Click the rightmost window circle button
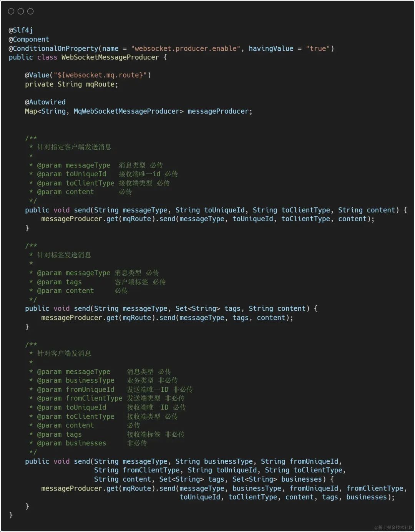The height and width of the screenshot is (532, 415). tap(30, 12)
